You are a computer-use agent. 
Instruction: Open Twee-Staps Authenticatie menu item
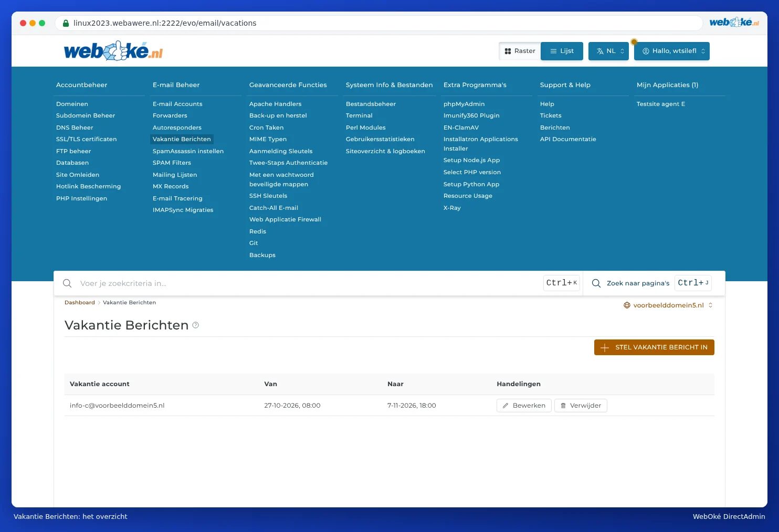point(288,163)
